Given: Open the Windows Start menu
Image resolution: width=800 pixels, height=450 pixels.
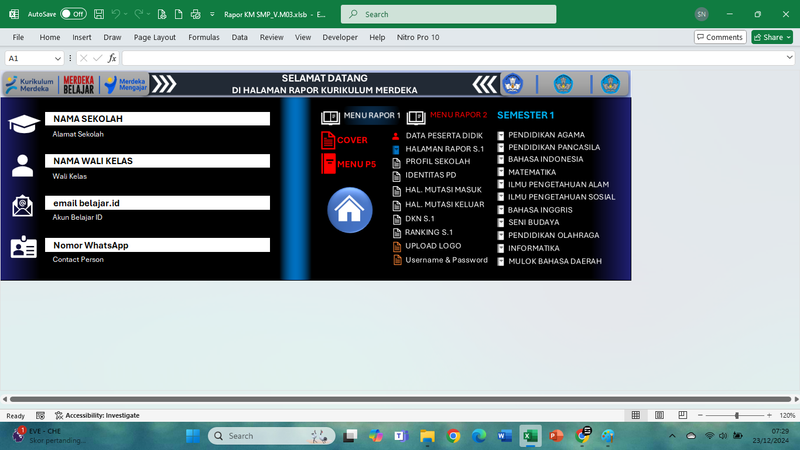Looking at the screenshot, I should 193,436.
